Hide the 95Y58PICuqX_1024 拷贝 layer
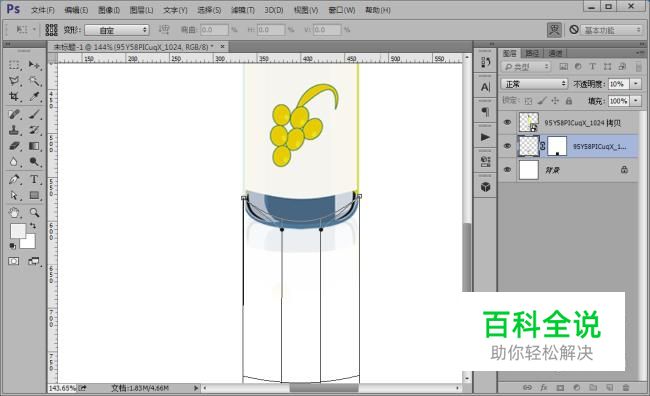The image size is (650, 396). tap(507, 122)
